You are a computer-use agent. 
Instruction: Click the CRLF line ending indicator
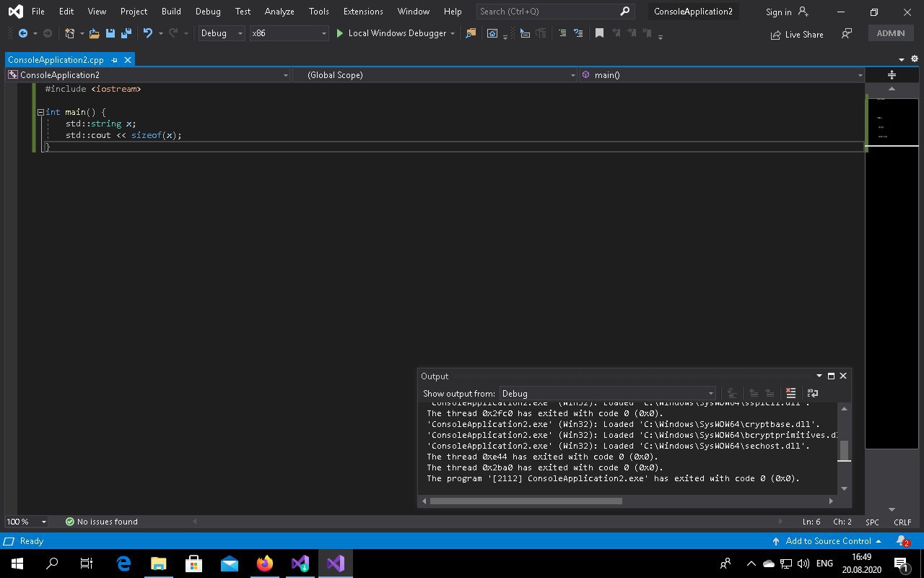pyautogui.click(x=902, y=522)
